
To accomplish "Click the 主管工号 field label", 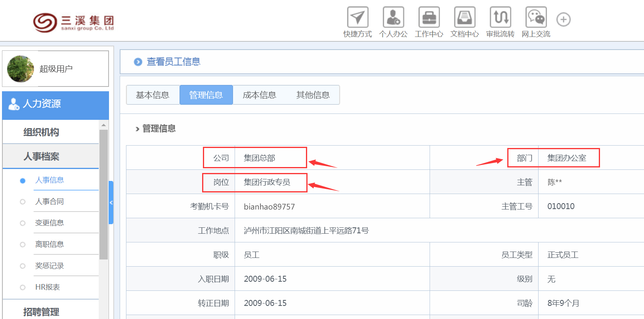I will click(517, 206).
